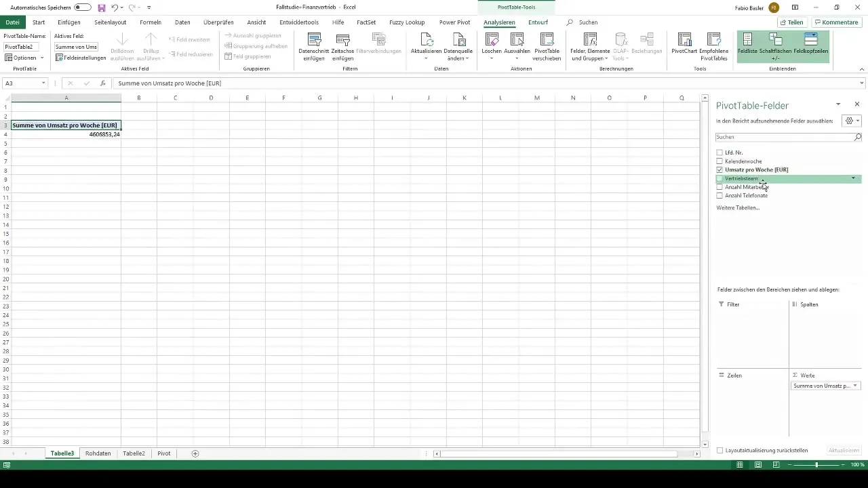Click search field in PivotTable-Felder pane
The width and height of the screenshot is (868, 488).
(x=785, y=137)
